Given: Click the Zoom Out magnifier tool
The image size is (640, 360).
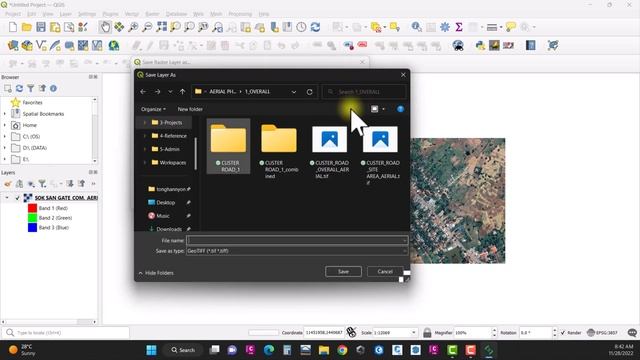Looking at the screenshot, I should tap(147, 27).
